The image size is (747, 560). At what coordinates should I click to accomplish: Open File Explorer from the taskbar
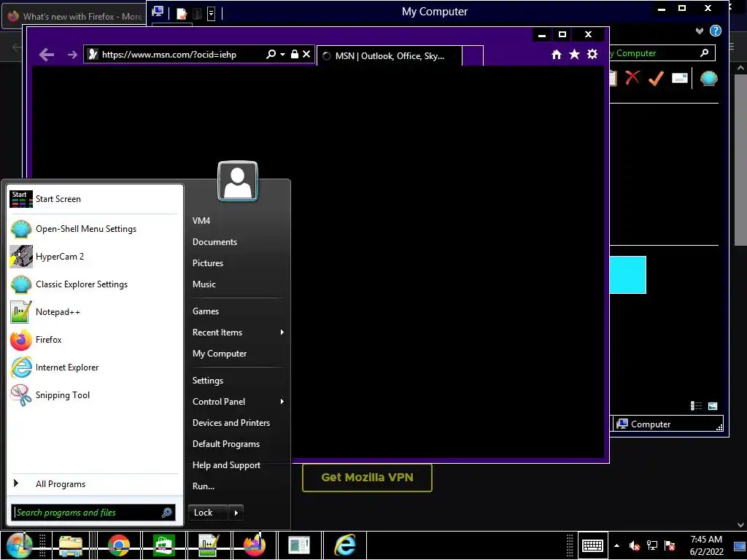[x=71, y=545]
